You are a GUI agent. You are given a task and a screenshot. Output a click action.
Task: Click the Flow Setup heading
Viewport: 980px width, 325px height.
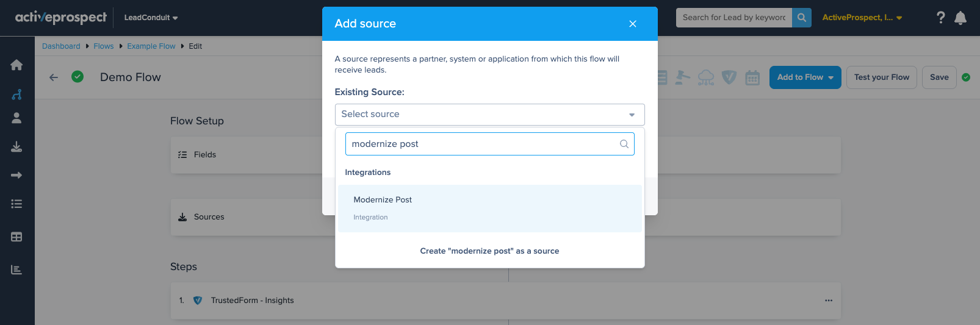click(197, 121)
